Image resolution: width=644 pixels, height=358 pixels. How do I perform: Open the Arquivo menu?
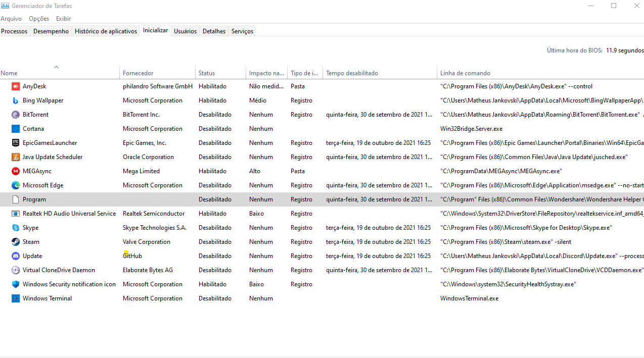[x=11, y=19]
